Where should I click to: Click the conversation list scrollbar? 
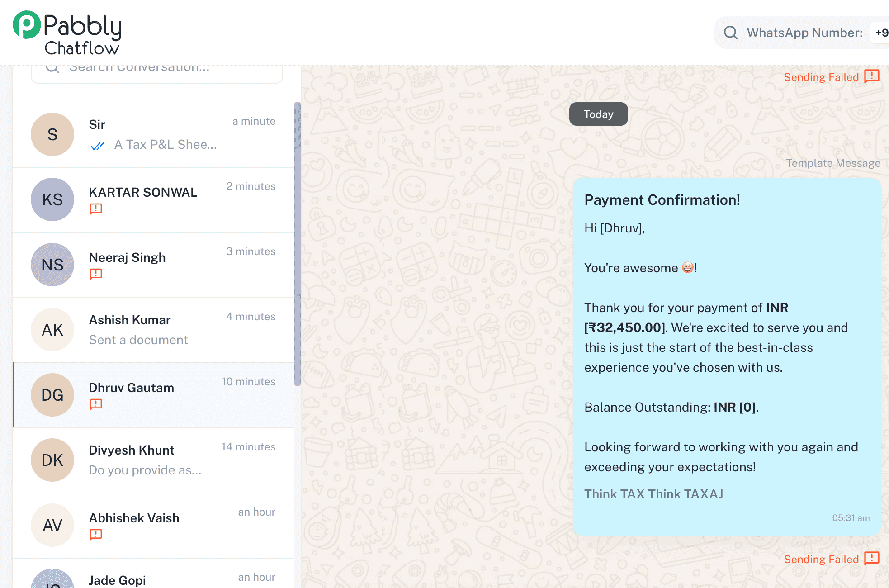tap(297, 244)
